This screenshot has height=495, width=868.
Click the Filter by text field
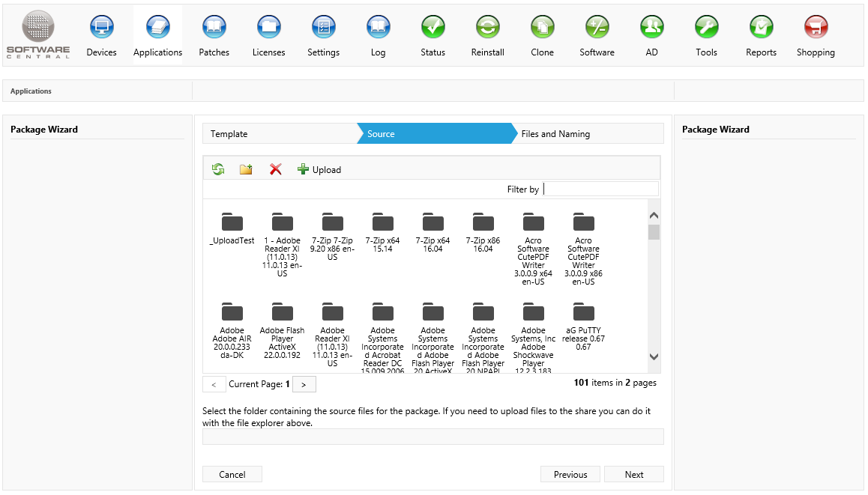point(600,189)
